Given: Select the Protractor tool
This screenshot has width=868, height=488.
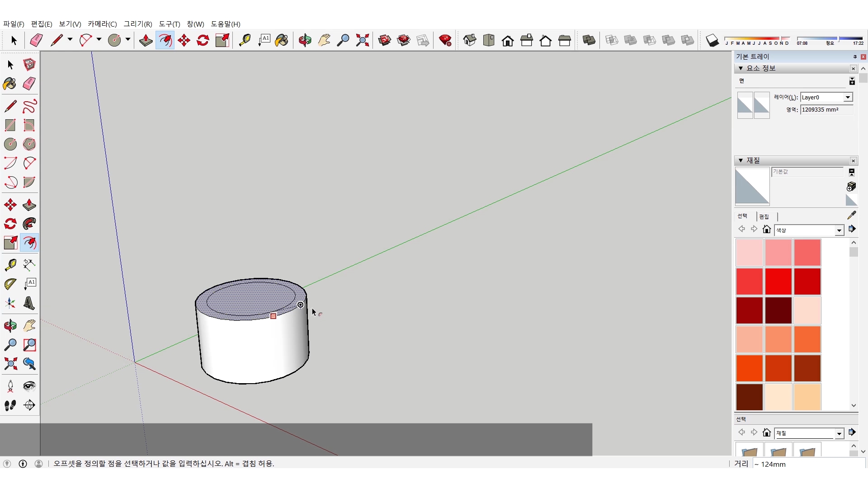Looking at the screenshot, I should coord(10,284).
